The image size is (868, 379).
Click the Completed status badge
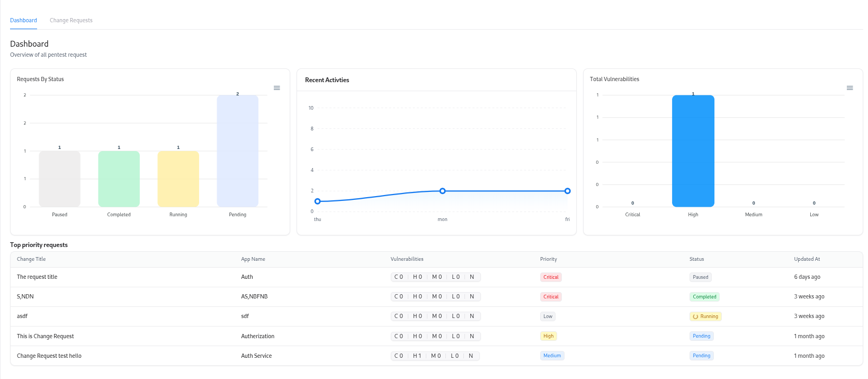[x=704, y=297]
